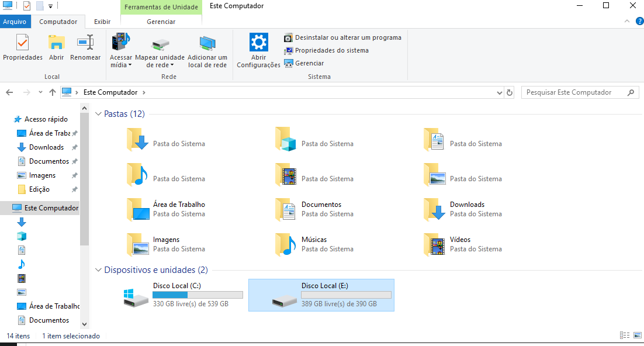The height and width of the screenshot is (346, 644).
Task: Open the Arquivo menu tab
Action: [x=15, y=22]
